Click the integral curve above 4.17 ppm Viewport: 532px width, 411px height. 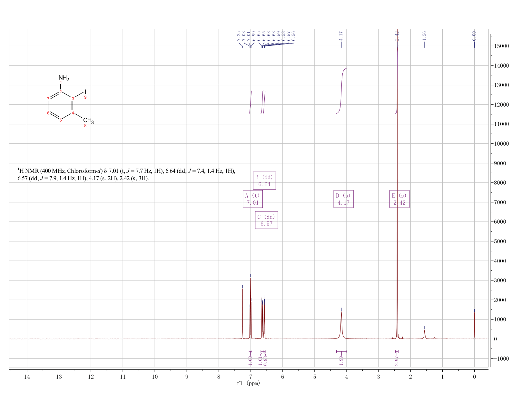(x=341, y=91)
